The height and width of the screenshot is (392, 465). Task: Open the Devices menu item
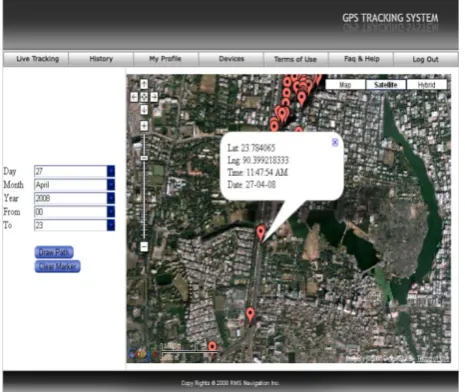point(231,59)
